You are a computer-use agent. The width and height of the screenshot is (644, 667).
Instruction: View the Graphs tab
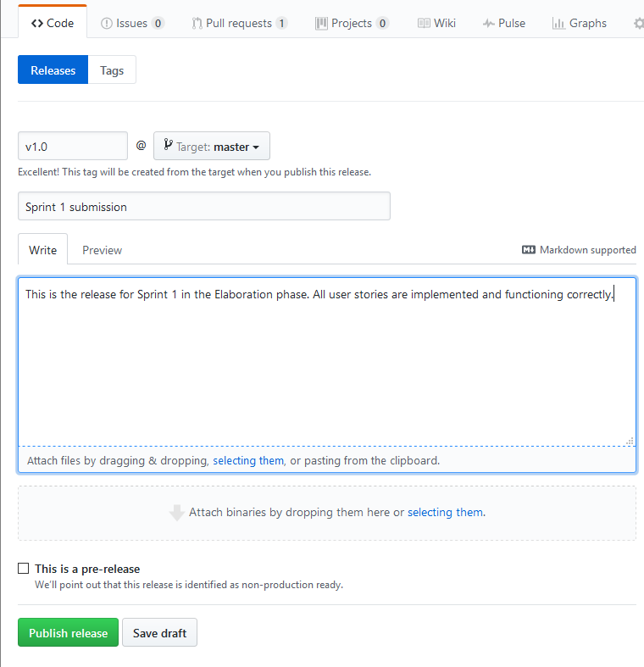pyautogui.click(x=580, y=23)
